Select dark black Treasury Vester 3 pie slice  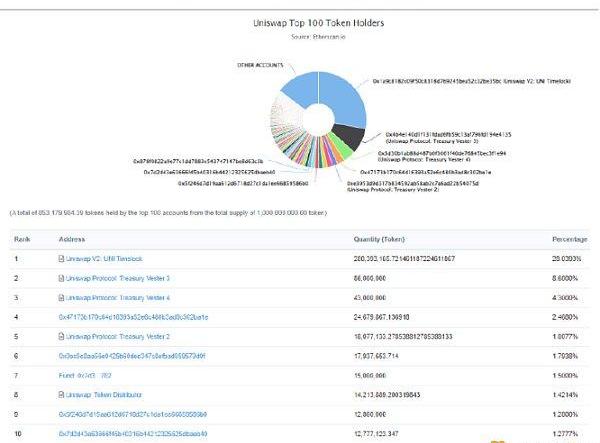(x=346, y=137)
